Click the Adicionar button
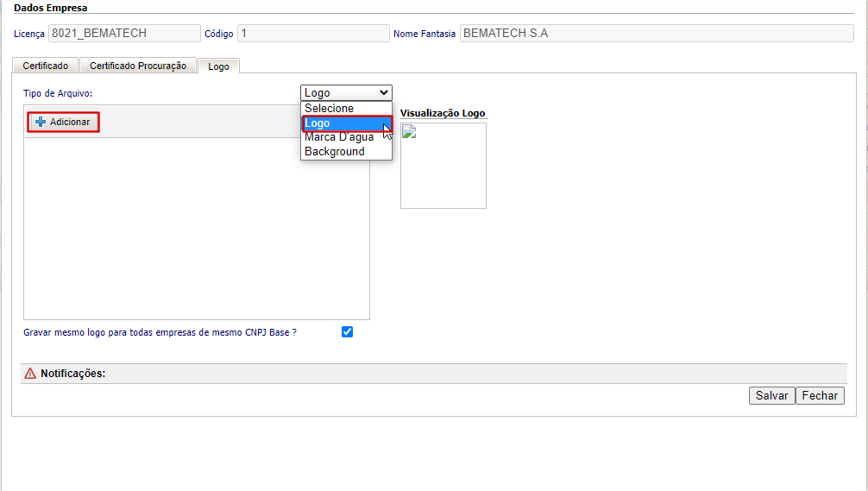This screenshot has width=868, height=491. pos(63,122)
